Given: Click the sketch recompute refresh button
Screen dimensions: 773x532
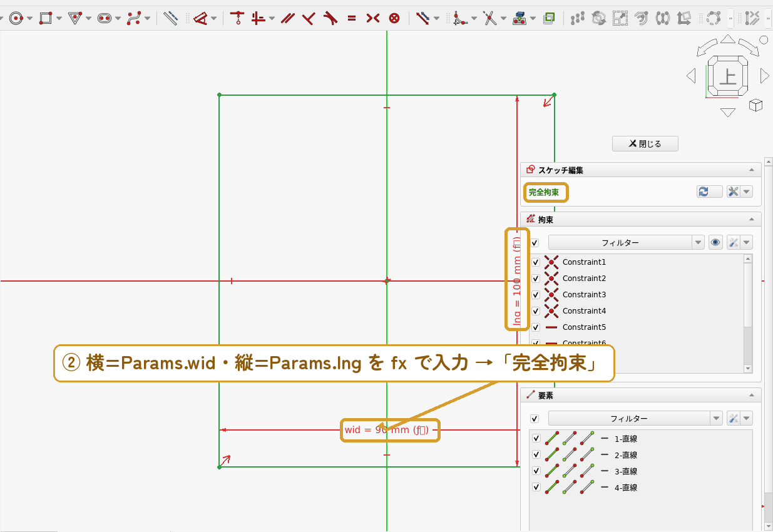Looking at the screenshot, I should pos(710,192).
